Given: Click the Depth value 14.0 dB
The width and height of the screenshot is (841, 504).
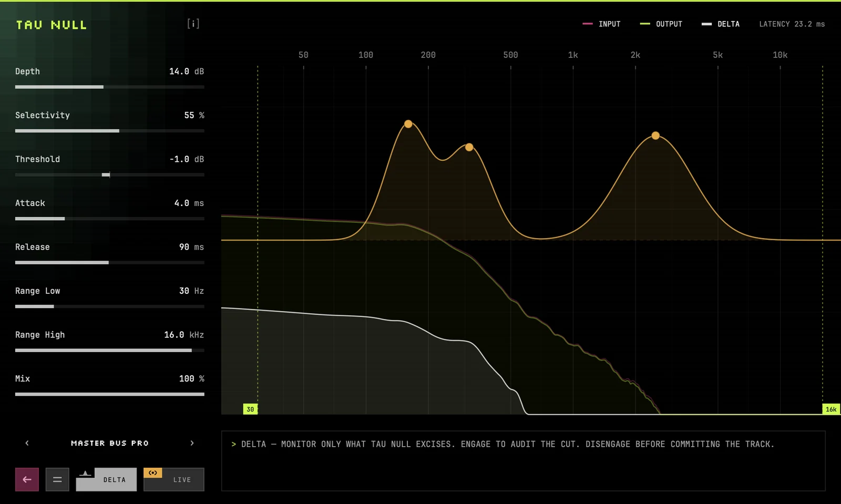Looking at the screenshot, I should pyautogui.click(x=187, y=71).
